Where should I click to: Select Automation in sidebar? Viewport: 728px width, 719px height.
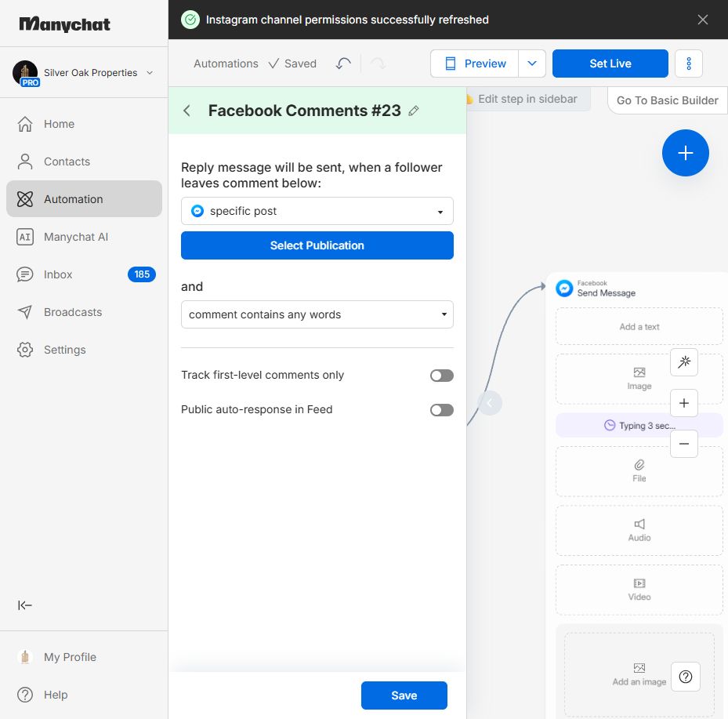[84, 199]
